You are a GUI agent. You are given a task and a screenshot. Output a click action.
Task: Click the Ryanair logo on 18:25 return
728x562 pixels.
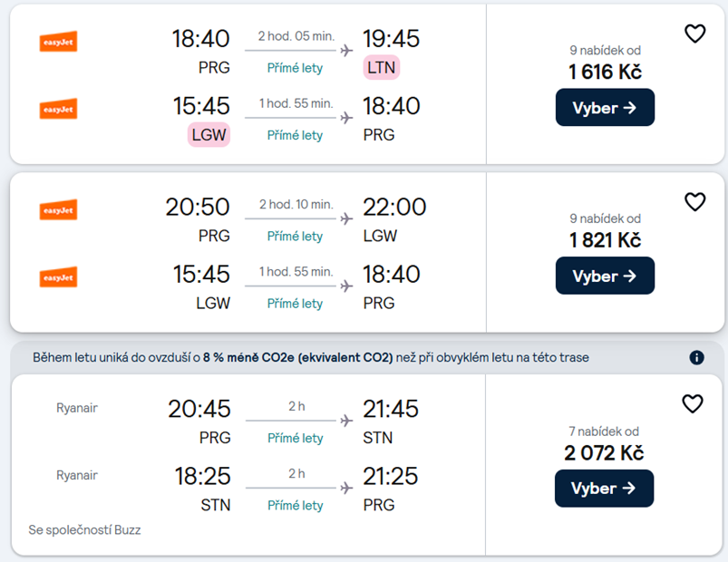[x=76, y=475]
